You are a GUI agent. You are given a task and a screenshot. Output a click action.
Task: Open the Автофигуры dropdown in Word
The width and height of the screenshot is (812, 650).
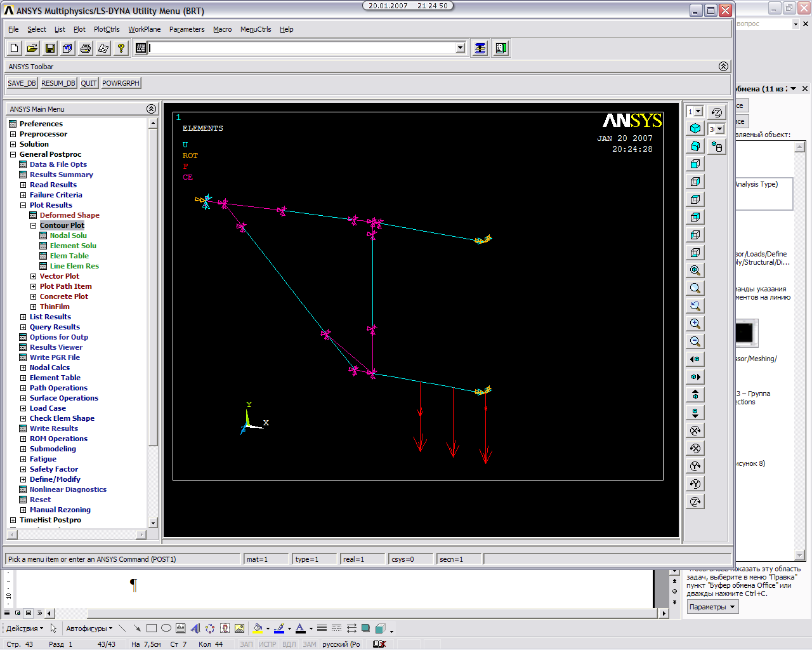89,628
